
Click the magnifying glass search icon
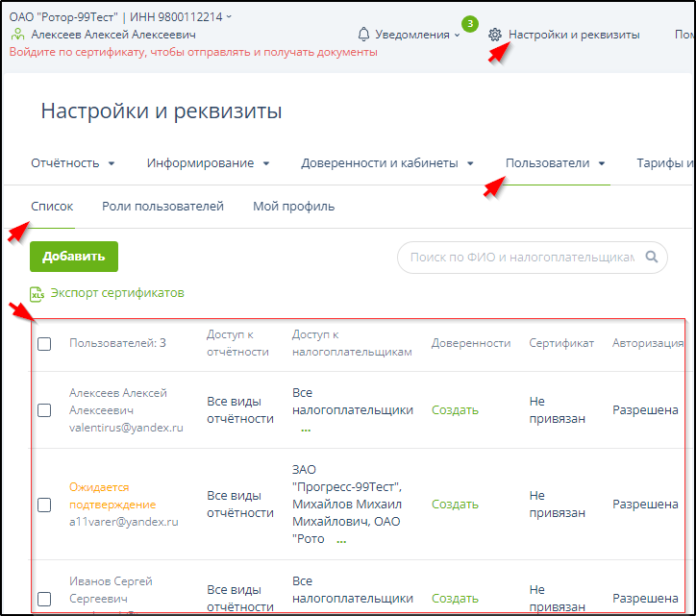652,257
